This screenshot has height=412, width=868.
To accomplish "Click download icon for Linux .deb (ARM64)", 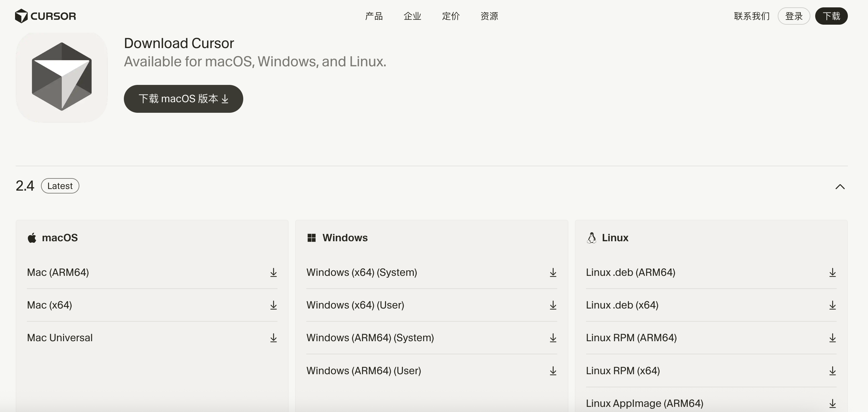I will [832, 272].
